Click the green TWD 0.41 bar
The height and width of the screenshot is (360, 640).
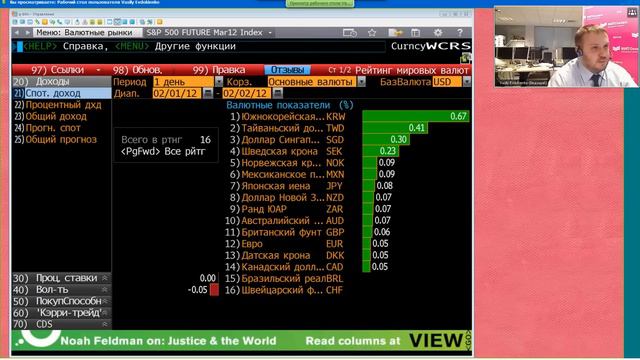point(395,128)
